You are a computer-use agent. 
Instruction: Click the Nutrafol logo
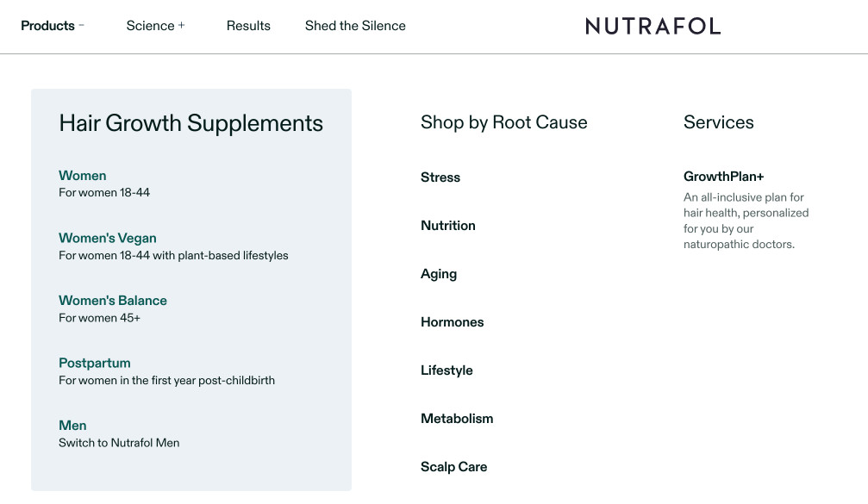pos(653,26)
